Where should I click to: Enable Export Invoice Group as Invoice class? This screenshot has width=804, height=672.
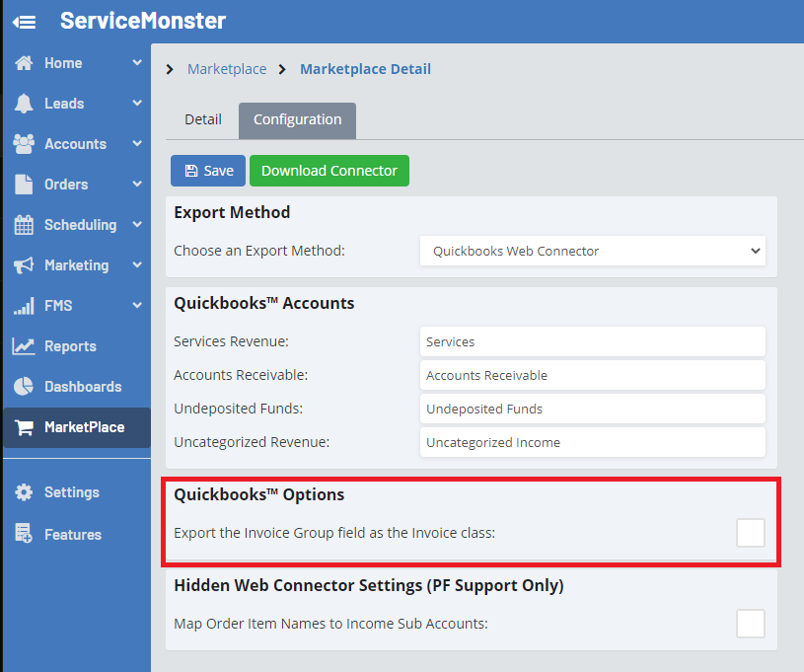(x=750, y=533)
